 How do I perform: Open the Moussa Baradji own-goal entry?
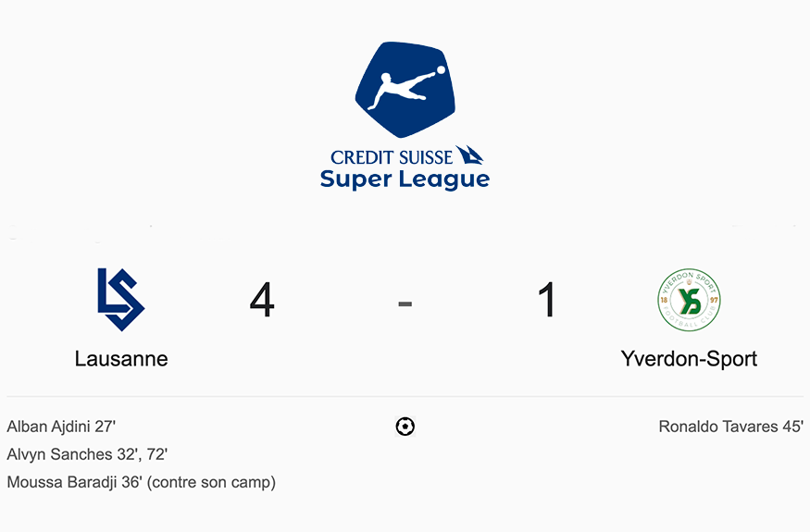pos(141,482)
